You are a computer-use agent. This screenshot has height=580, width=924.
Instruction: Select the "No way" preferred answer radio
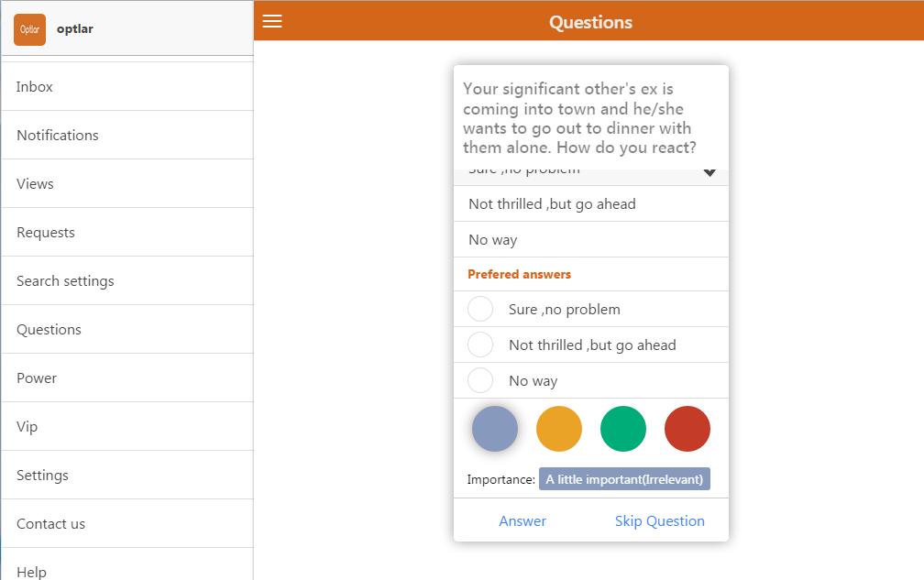pos(480,380)
